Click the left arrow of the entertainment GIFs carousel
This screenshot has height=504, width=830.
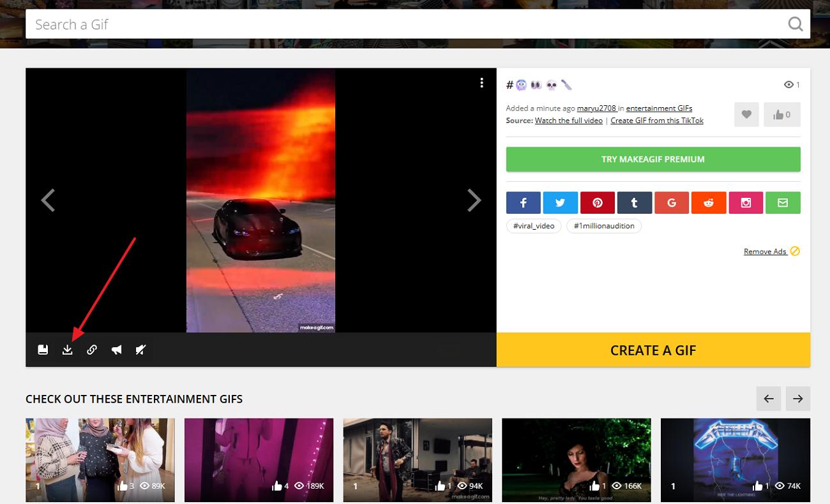769,399
